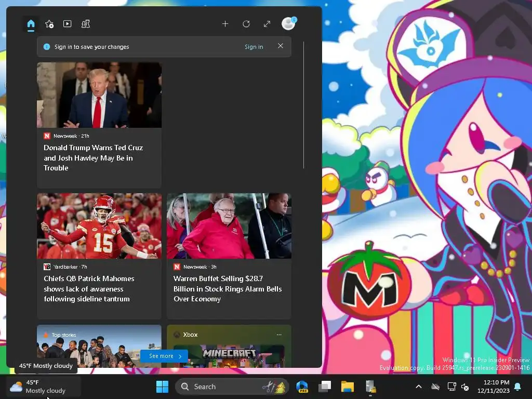Open the clock showing 12:10 PM

pos(494,387)
